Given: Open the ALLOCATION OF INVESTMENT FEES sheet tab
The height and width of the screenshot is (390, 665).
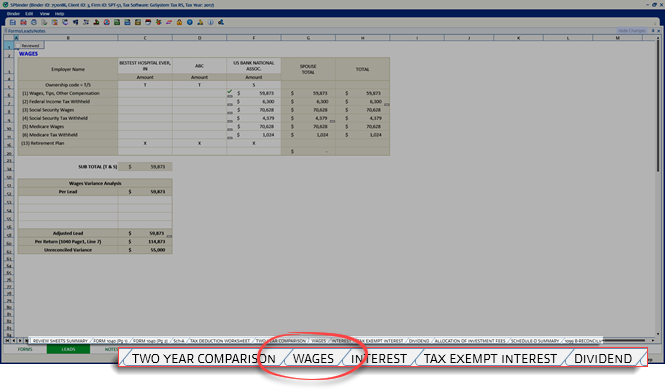Looking at the screenshot, I should point(469,341).
